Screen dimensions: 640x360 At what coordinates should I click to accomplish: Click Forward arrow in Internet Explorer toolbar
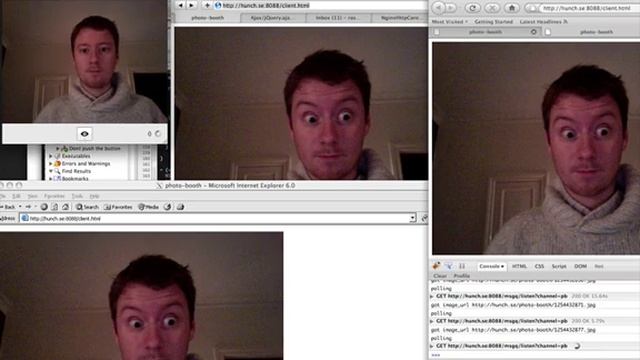tap(29, 207)
